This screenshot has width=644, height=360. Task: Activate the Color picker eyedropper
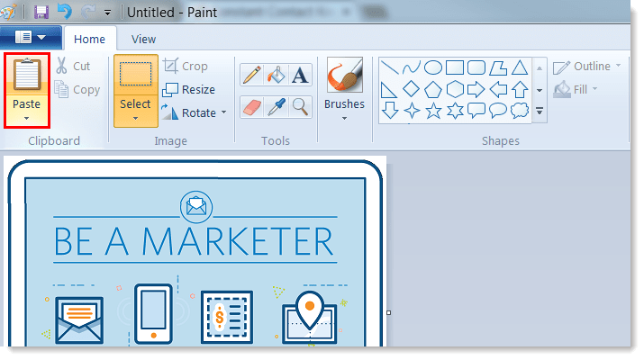[276, 107]
